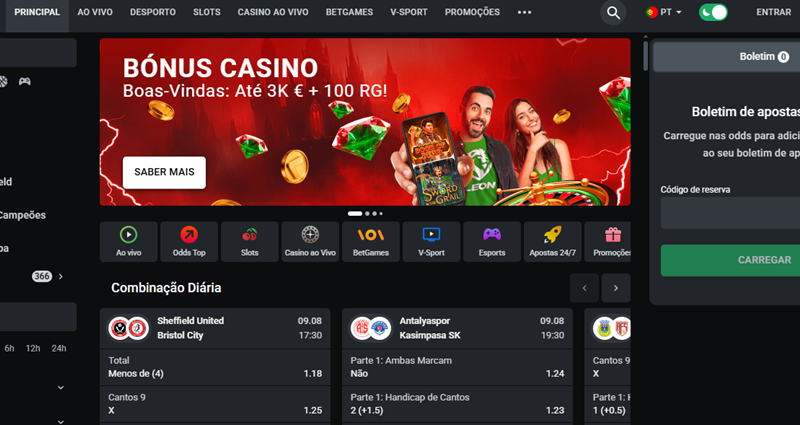Select the first banner carousel indicator

(x=355, y=214)
